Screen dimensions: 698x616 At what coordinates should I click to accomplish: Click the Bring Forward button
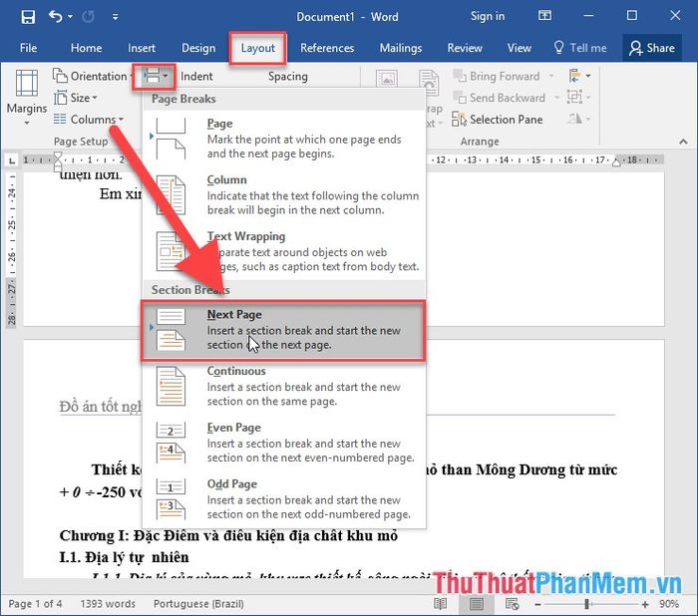tap(497, 76)
